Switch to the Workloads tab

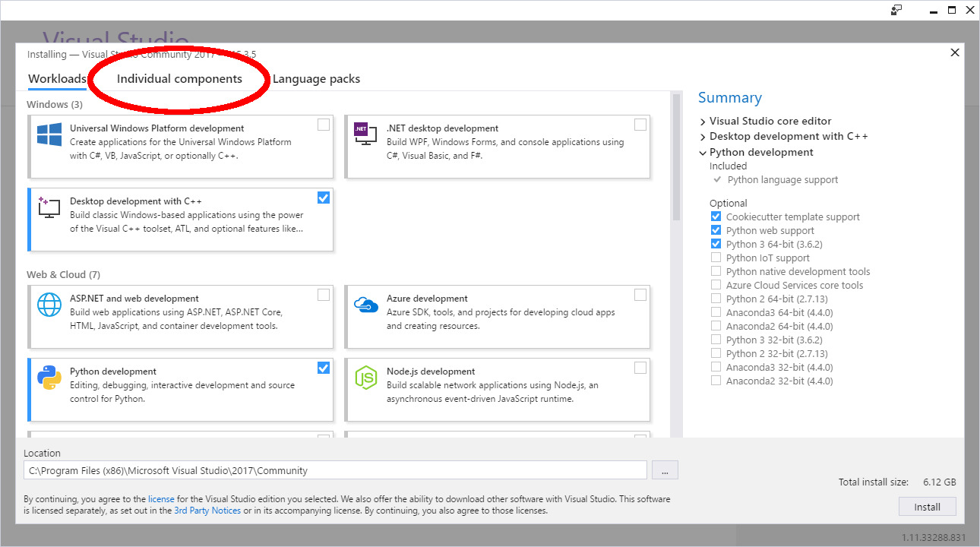pos(57,79)
